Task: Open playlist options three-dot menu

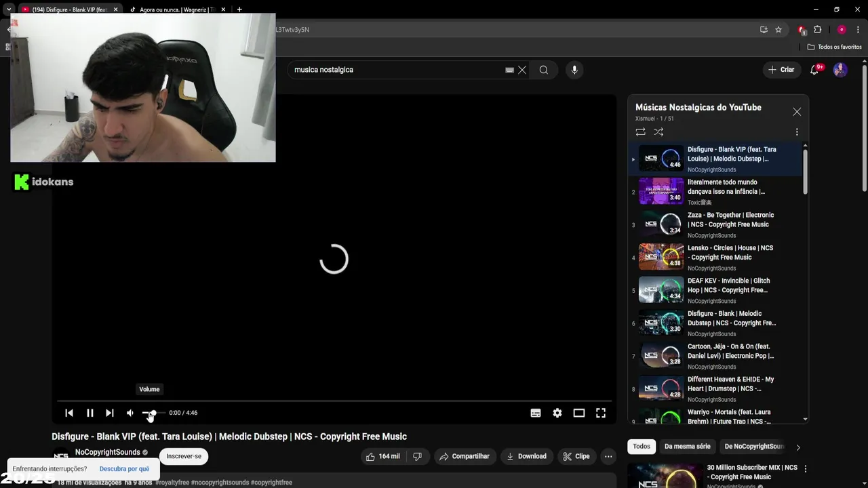Action: tap(797, 132)
